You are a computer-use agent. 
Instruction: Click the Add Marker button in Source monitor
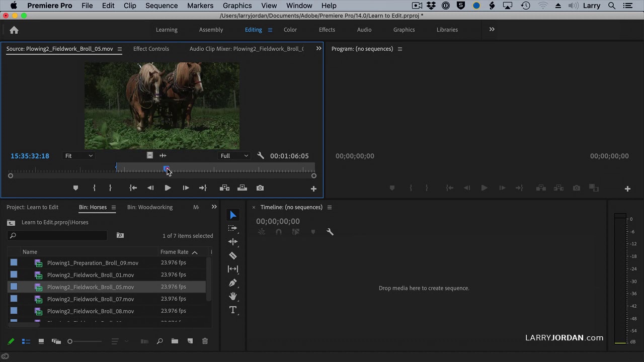pos(75,188)
